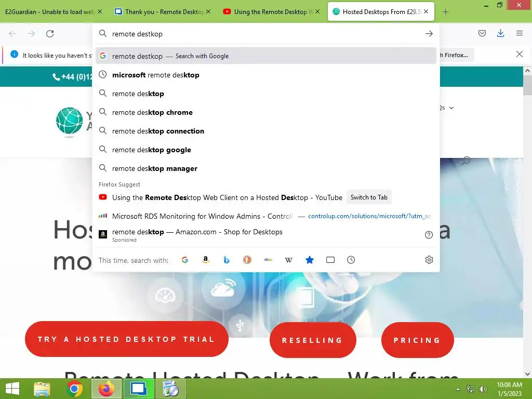Image resolution: width=532 pixels, height=399 pixels.
Task: Launch Chrome from taskbar
Action: [74, 389]
